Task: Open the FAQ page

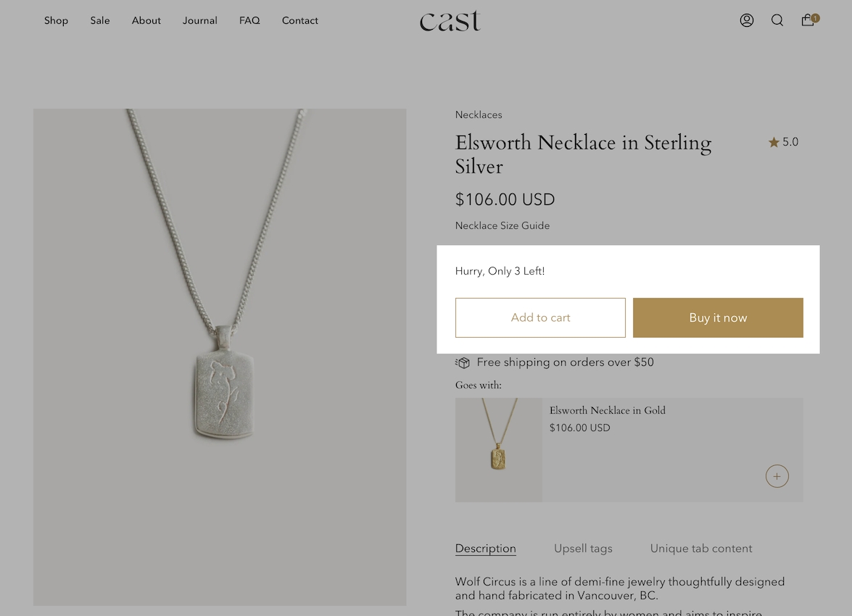Action: pos(249,20)
